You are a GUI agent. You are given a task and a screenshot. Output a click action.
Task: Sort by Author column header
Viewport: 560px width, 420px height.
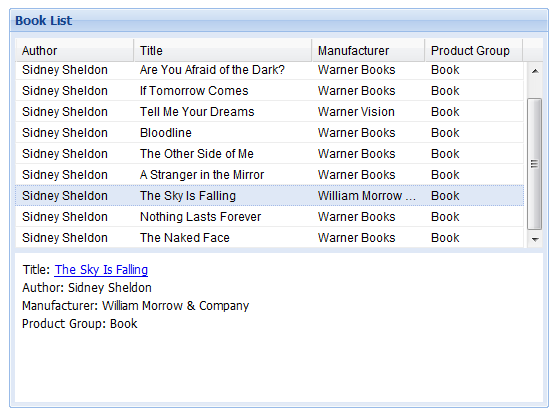(x=75, y=51)
